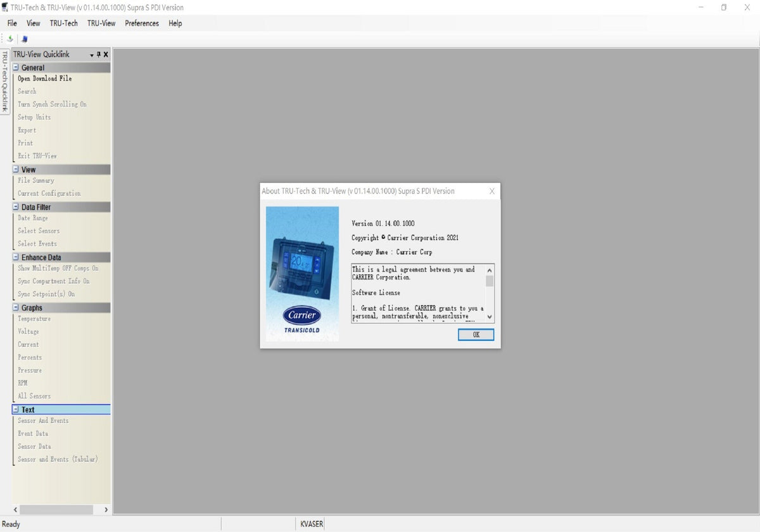Open the TRU-Tech menu

coord(63,23)
